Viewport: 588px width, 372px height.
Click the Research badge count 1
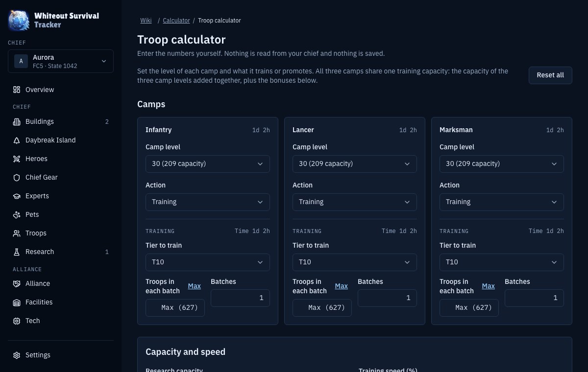[x=107, y=252]
